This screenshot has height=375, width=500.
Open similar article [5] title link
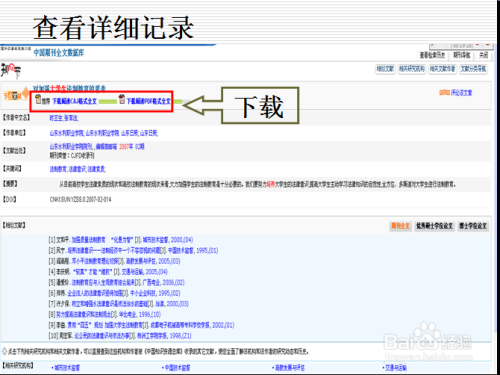pyautogui.click(x=103, y=282)
